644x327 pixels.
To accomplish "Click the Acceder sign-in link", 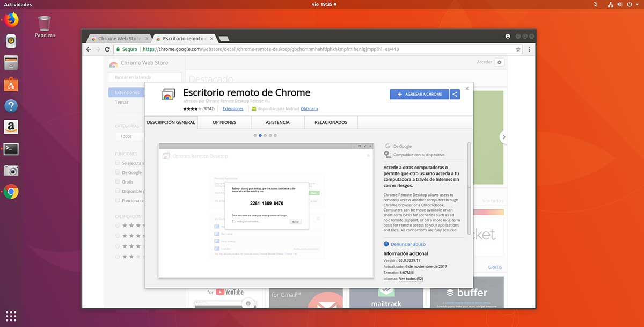I will point(484,62).
